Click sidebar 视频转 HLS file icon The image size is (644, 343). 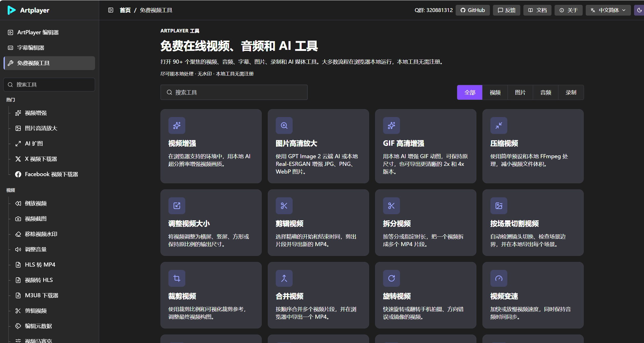[x=18, y=280]
